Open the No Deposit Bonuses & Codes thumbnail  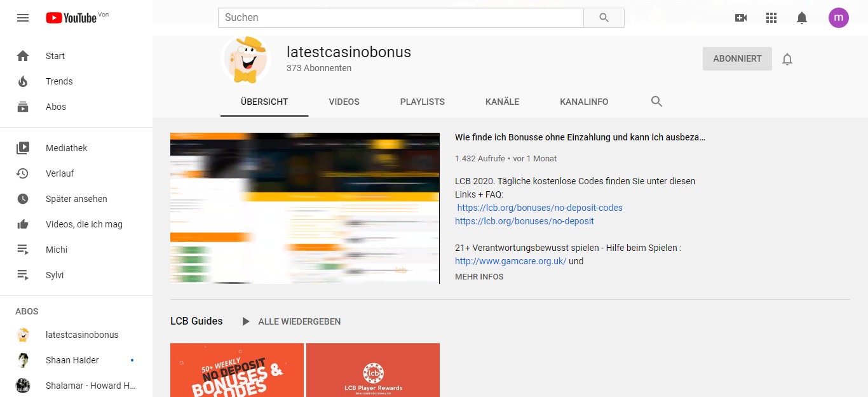[237, 370]
